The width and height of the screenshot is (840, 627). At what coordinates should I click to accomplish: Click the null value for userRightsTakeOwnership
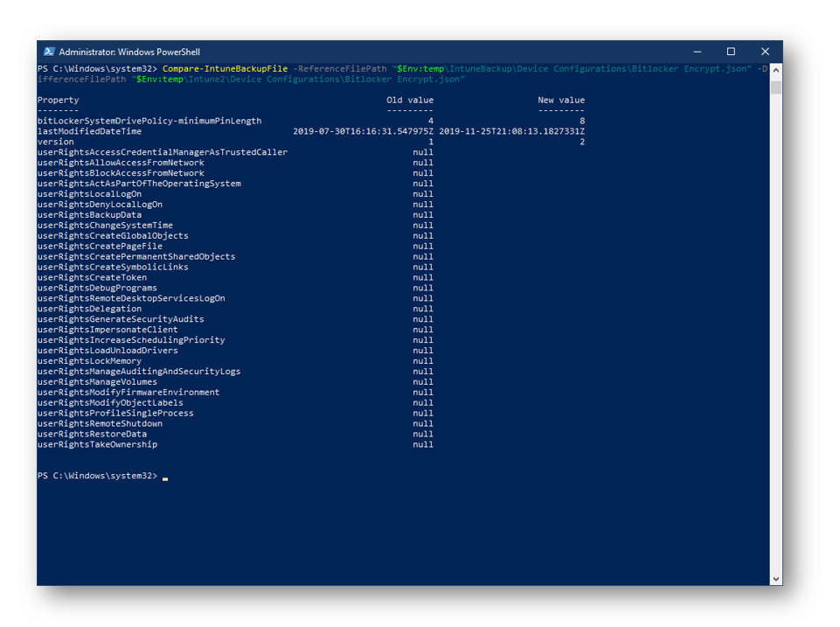click(423, 445)
